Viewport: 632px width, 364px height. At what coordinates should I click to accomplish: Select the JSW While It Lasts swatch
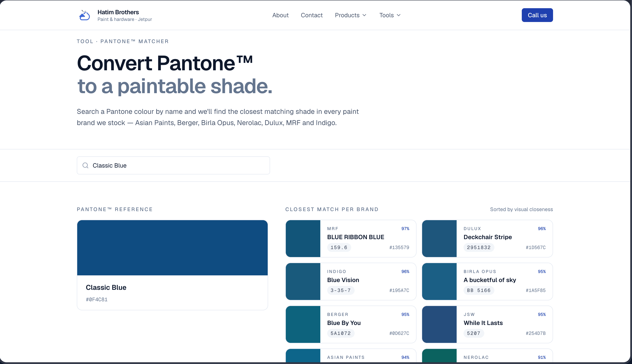pos(439,325)
